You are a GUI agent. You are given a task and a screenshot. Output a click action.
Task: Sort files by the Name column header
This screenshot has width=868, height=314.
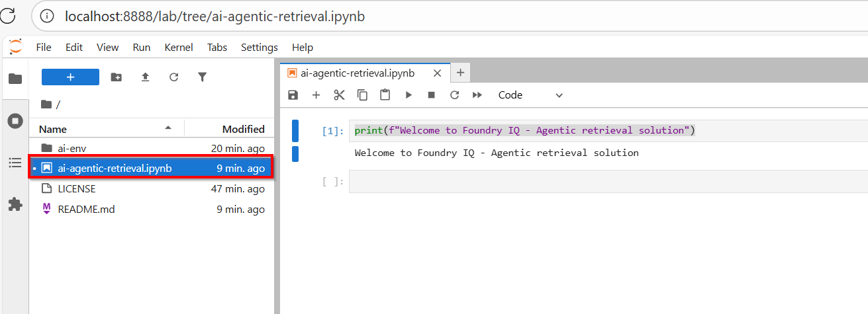53,129
